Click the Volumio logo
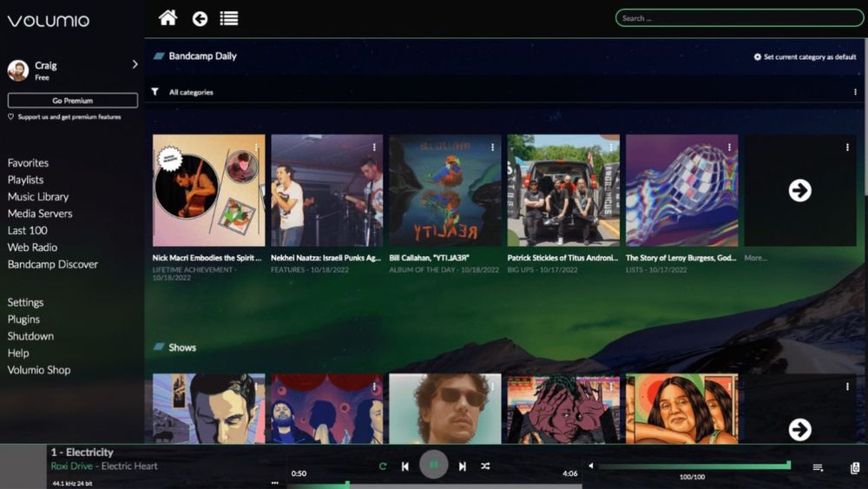 click(x=48, y=21)
